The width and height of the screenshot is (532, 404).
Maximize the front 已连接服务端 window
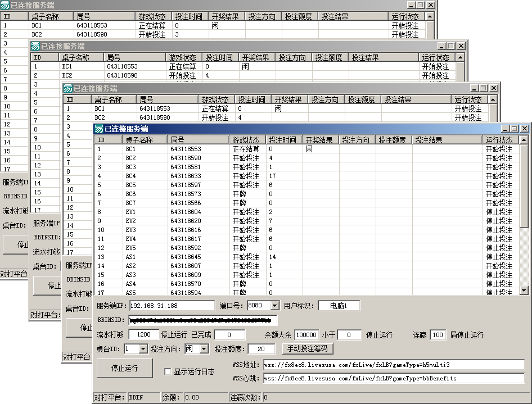tap(515, 129)
